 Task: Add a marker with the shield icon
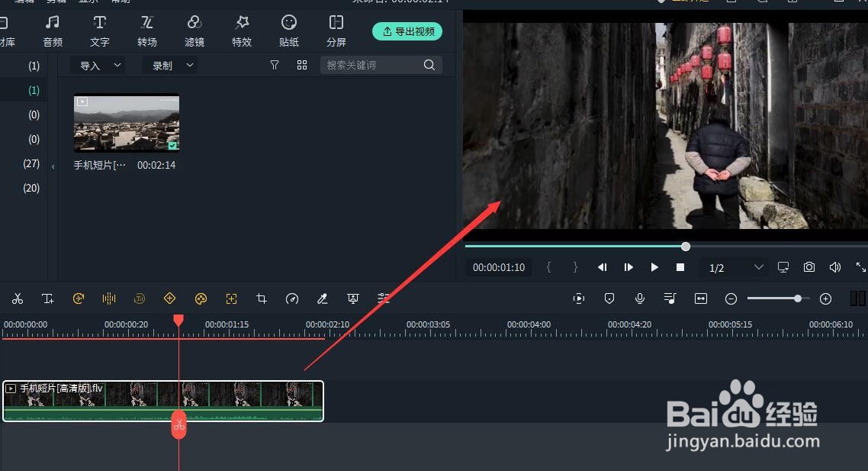tap(609, 299)
